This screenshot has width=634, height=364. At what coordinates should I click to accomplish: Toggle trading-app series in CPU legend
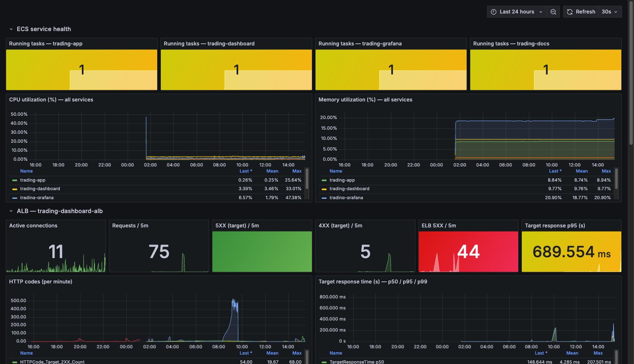[33, 180]
